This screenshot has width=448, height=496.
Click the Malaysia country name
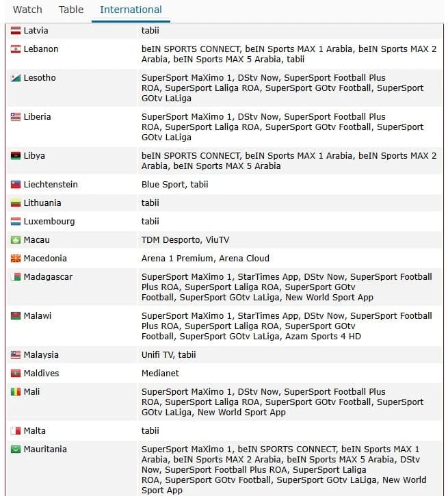click(x=41, y=355)
